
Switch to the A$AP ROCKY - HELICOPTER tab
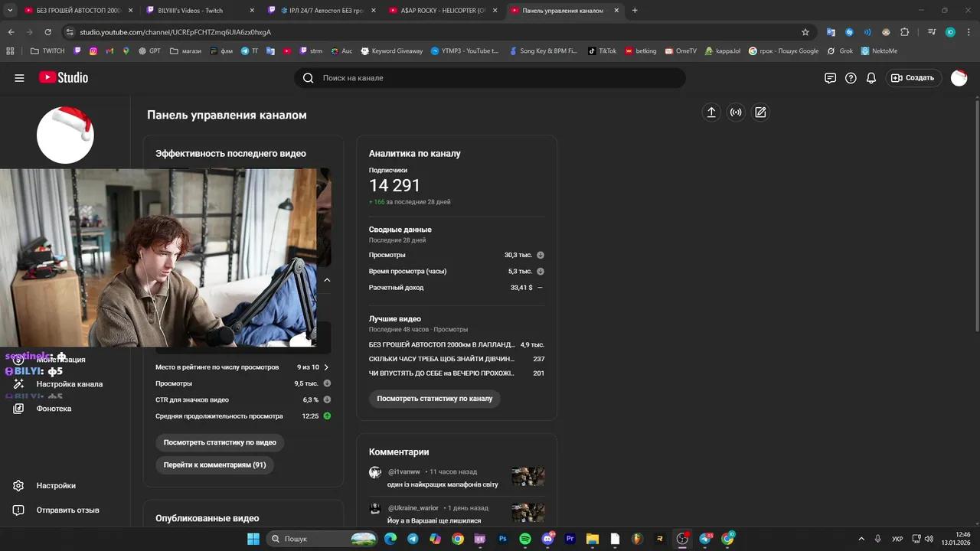(x=444, y=11)
